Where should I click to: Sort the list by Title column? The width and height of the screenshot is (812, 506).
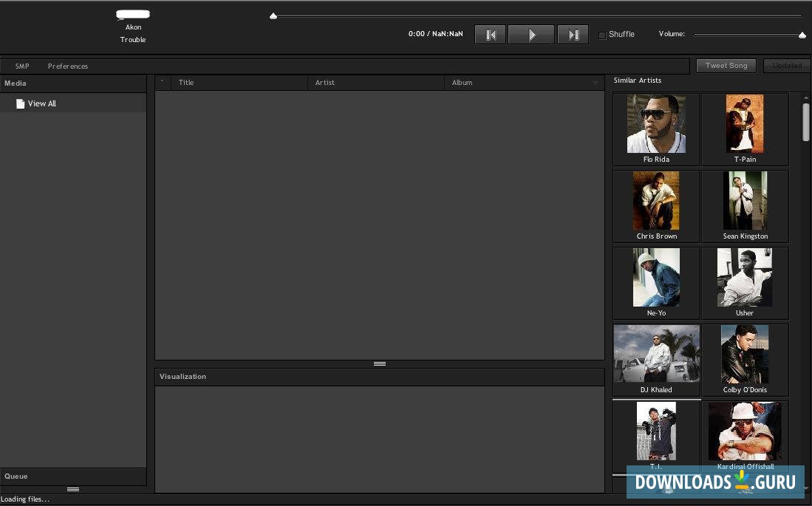[x=186, y=83]
